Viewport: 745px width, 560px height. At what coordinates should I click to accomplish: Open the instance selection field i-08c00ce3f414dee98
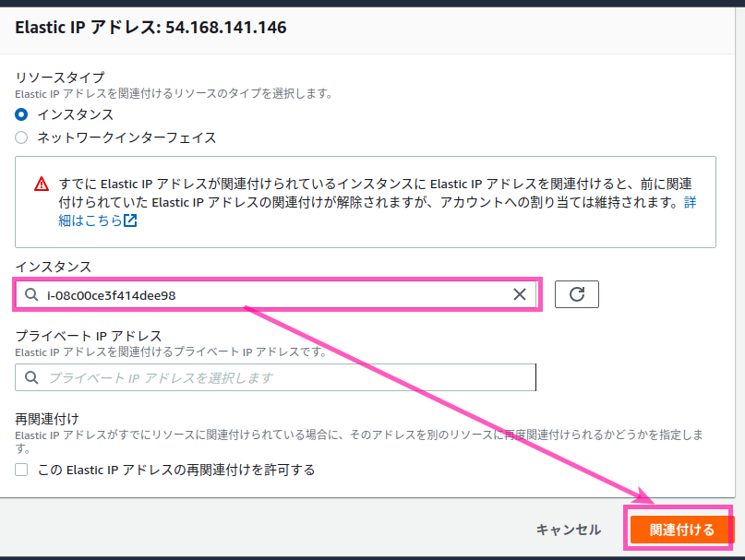click(276, 294)
